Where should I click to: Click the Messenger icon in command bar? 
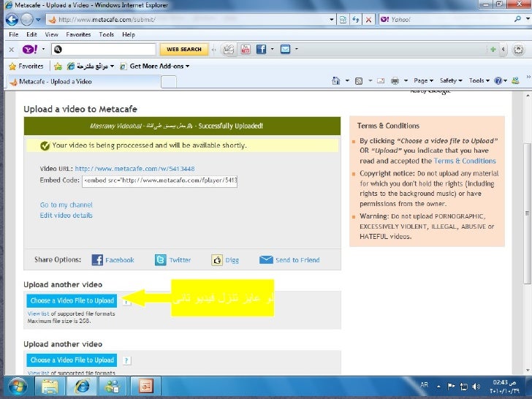tap(515, 80)
